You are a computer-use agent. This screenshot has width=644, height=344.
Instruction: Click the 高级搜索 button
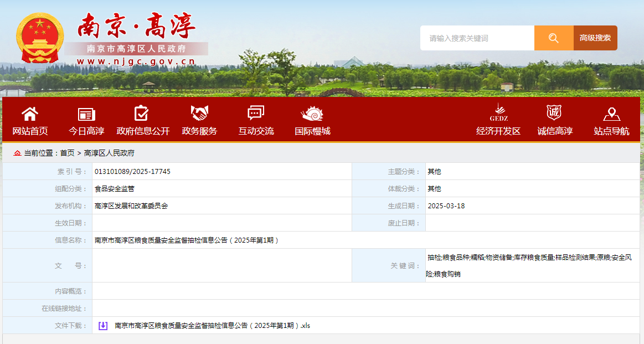click(x=595, y=38)
